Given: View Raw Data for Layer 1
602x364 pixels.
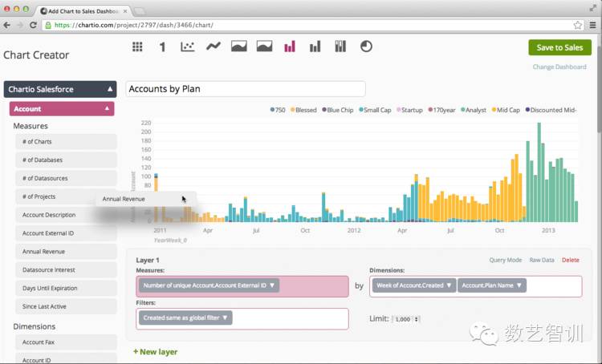Looking at the screenshot, I should pos(542,260).
